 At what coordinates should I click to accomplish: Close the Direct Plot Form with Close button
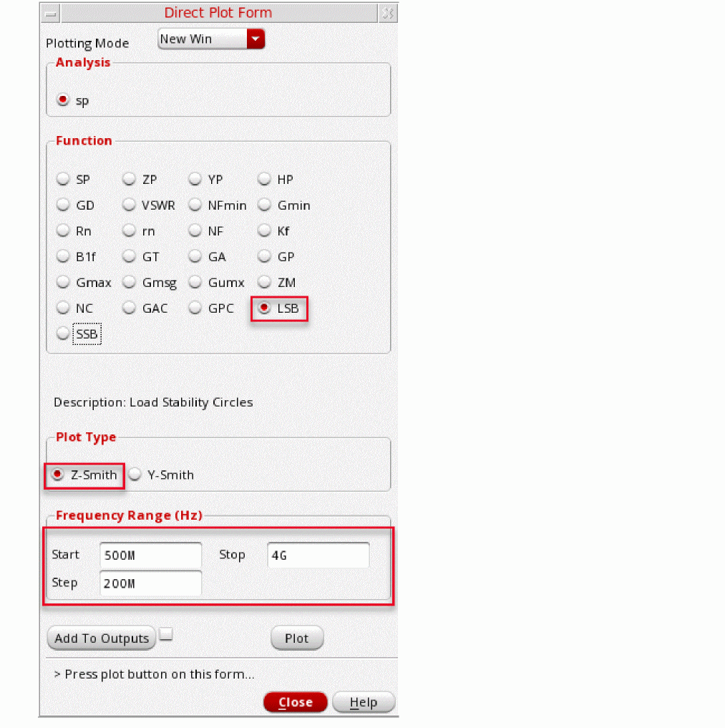295,702
